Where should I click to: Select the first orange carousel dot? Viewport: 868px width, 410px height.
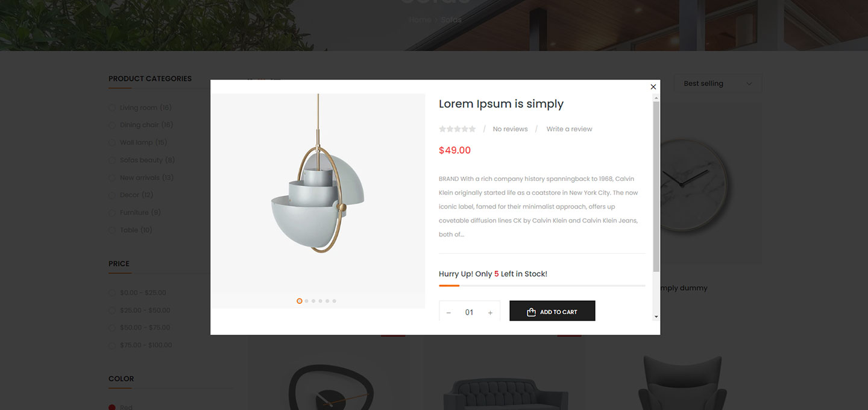(300, 301)
